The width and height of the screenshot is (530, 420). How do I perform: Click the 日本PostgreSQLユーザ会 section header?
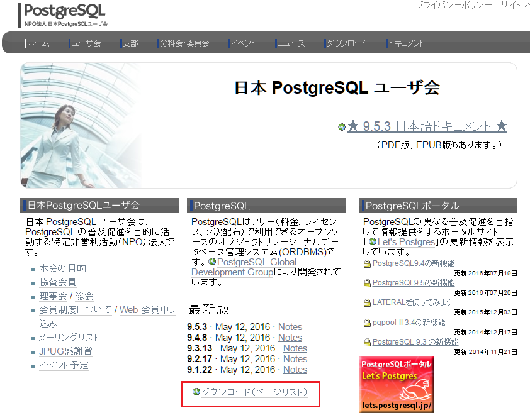pyautogui.click(x=99, y=206)
